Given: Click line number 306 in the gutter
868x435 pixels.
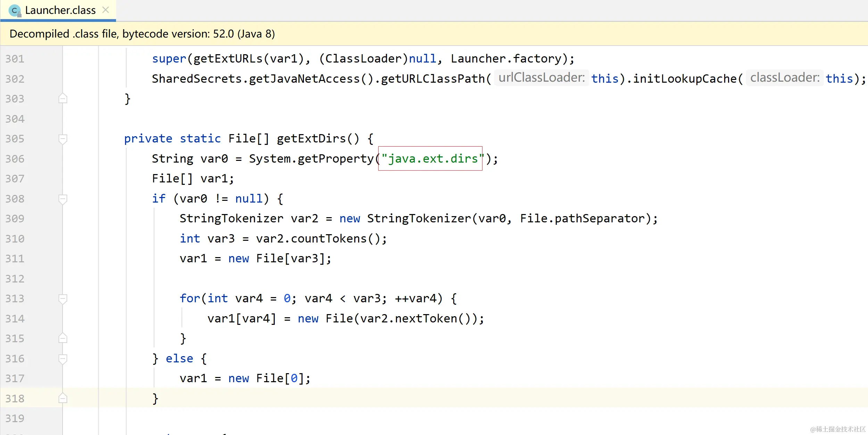Looking at the screenshot, I should [15, 159].
